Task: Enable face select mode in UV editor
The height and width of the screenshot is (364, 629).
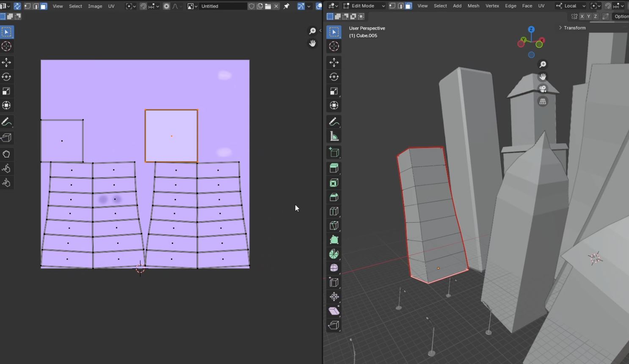Action: pos(44,6)
